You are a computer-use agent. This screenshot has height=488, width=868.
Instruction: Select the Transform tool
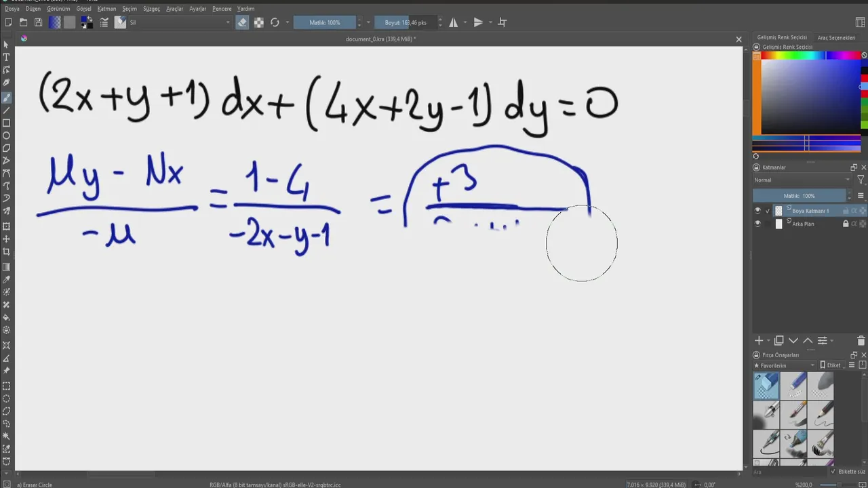[x=6, y=226]
